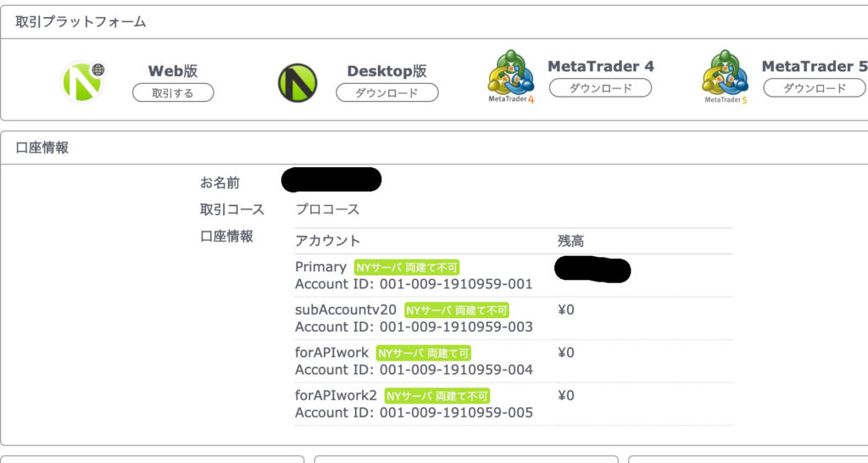Select the forAPIwork account name

[x=332, y=352]
